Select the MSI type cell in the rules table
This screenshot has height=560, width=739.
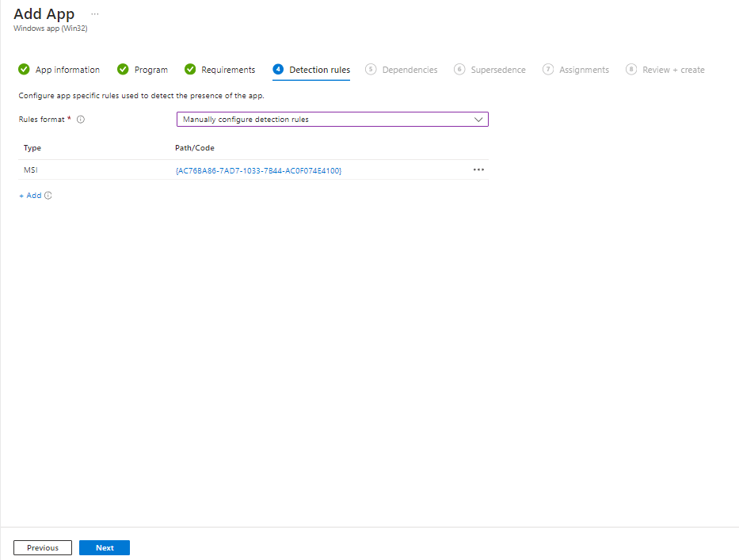pos(31,170)
